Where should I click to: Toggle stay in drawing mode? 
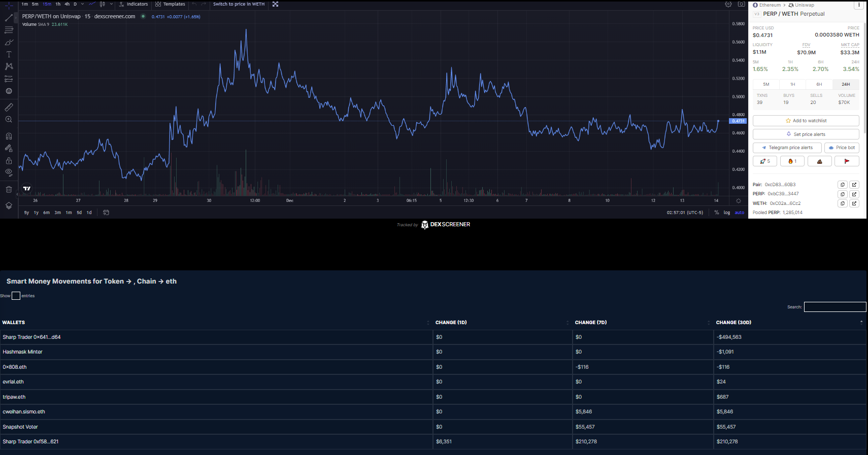click(x=9, y=148)
